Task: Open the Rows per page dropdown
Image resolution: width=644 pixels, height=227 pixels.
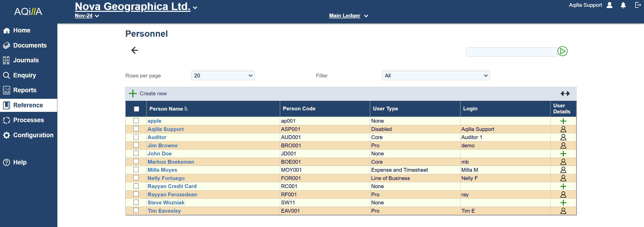Action: pyautogui.click(x=223, y=76)
